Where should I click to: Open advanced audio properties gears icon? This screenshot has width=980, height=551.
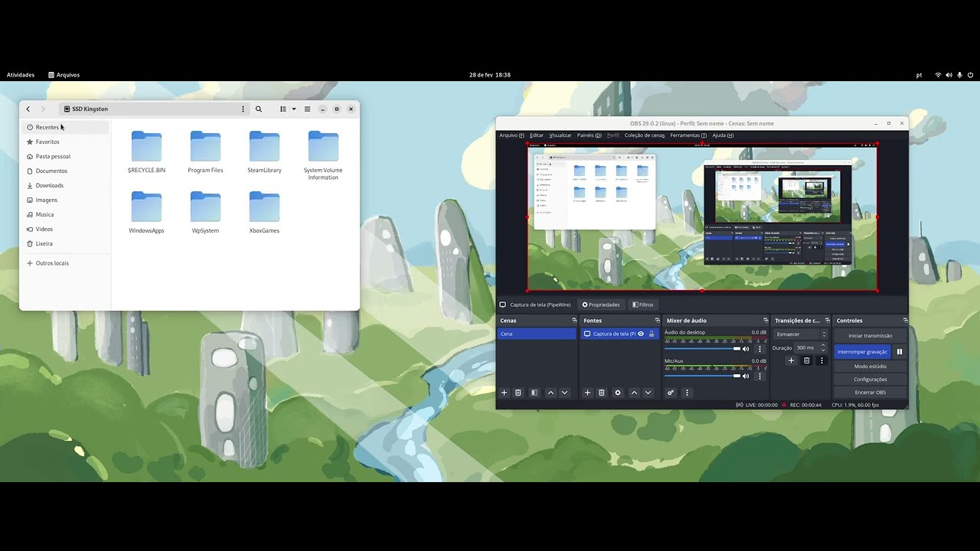(x=671, y=393)
